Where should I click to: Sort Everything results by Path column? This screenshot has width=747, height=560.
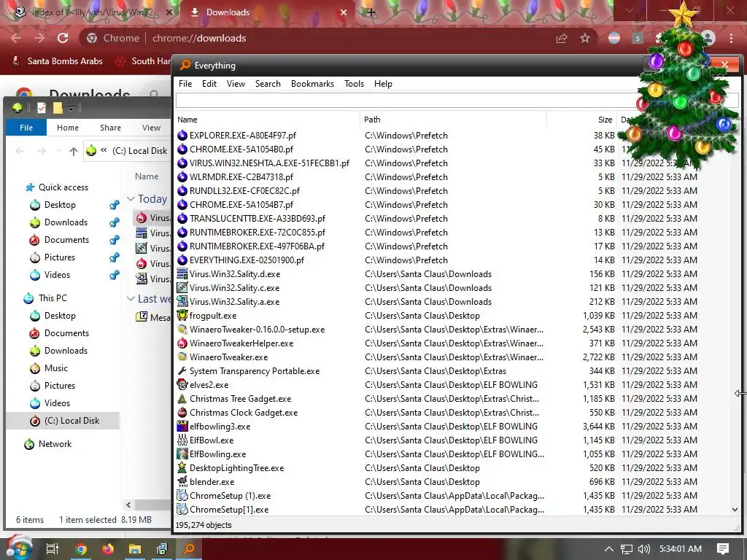click(x=454, y=120)
